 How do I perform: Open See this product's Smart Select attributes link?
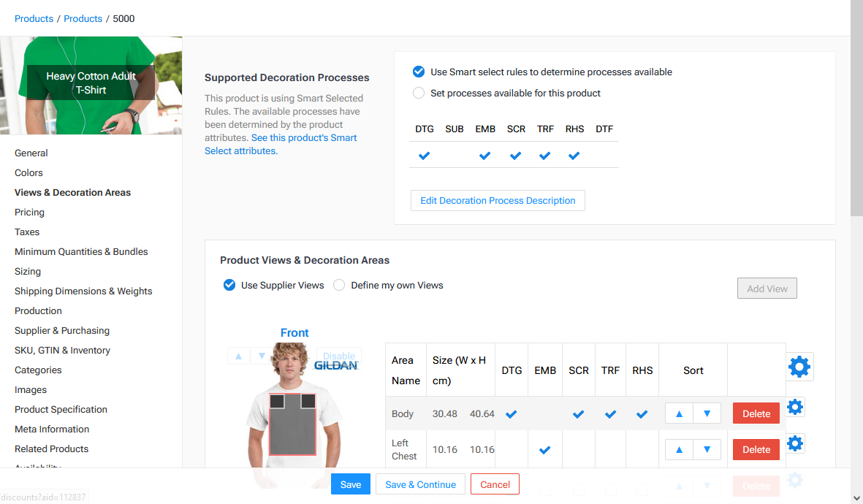point(281,144)
